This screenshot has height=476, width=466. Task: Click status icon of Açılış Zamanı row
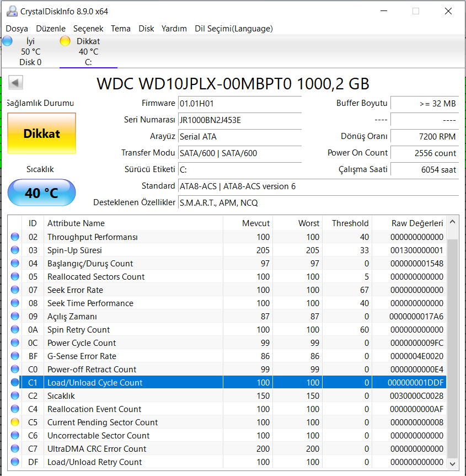coord(15,316)
